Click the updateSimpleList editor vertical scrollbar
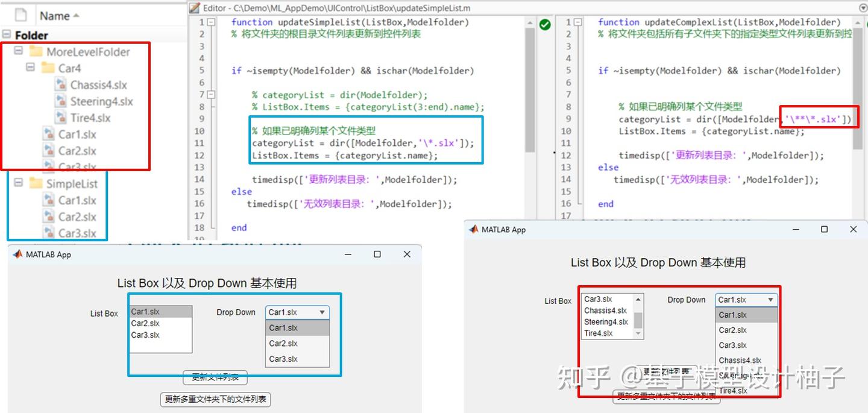The height and width of the screenshot is (413, 868). (530, 90)
